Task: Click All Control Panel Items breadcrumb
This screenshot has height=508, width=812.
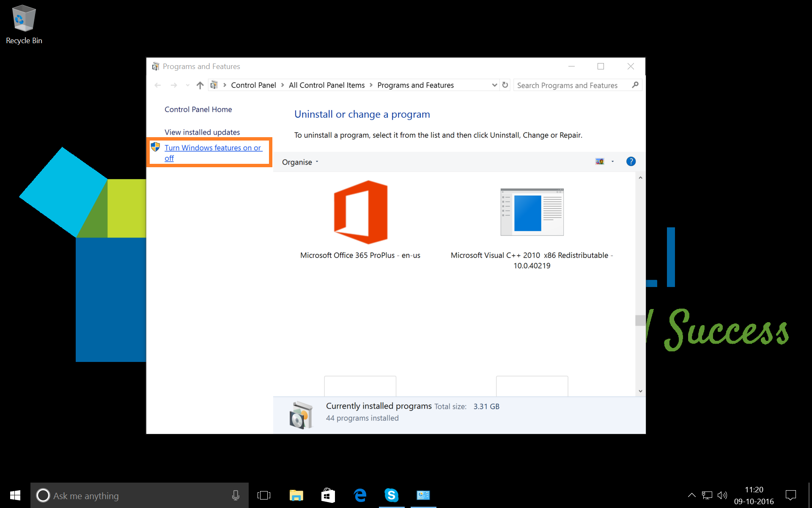Action: (x=326, y=85)
